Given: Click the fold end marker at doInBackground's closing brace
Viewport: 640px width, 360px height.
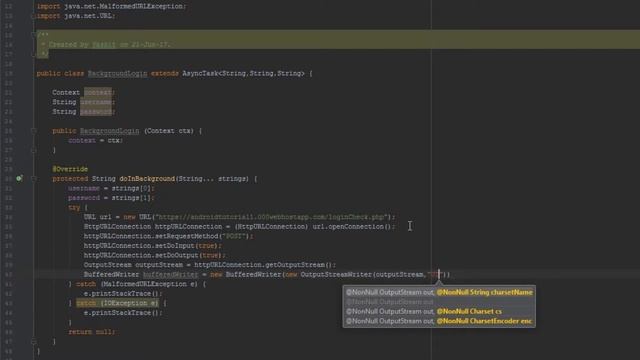Looking at the screenshot, I should click(x=34, y=341).
